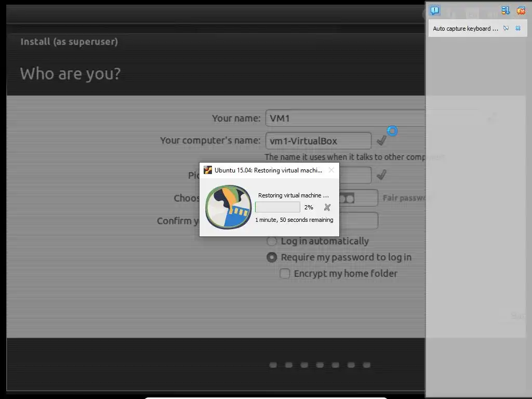This screenshot has width=532, height=399.
Task: Click the VirtualBox logo image in the dialog
Action: point(229,207)
